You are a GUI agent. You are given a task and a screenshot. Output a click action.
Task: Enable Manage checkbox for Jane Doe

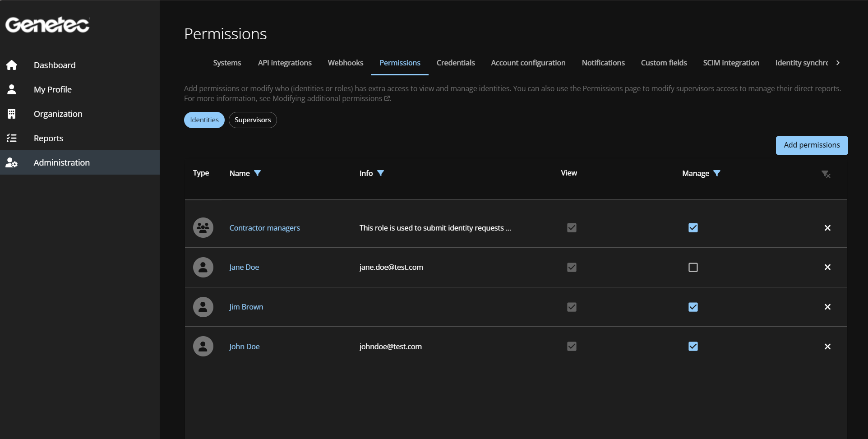(x=693, y=268)
